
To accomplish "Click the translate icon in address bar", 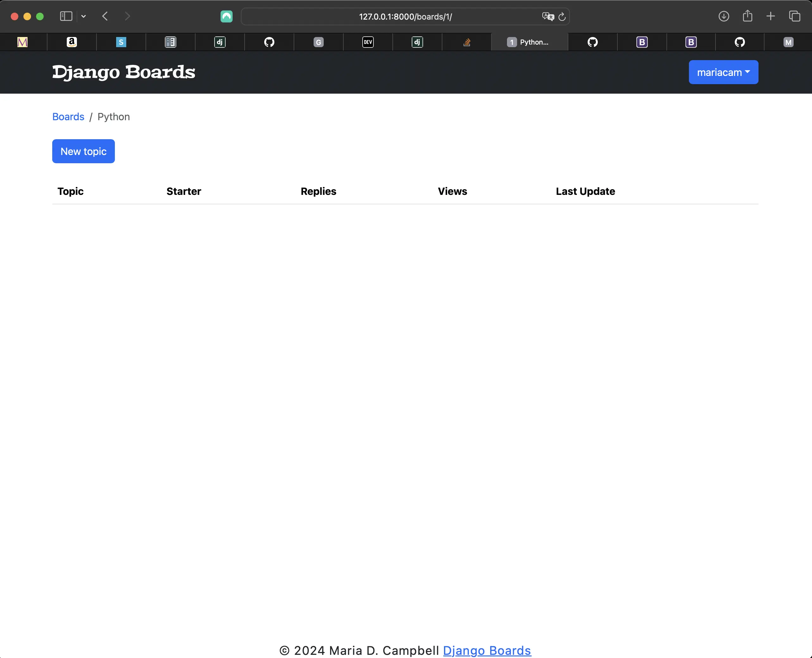I will coord(548,16).
